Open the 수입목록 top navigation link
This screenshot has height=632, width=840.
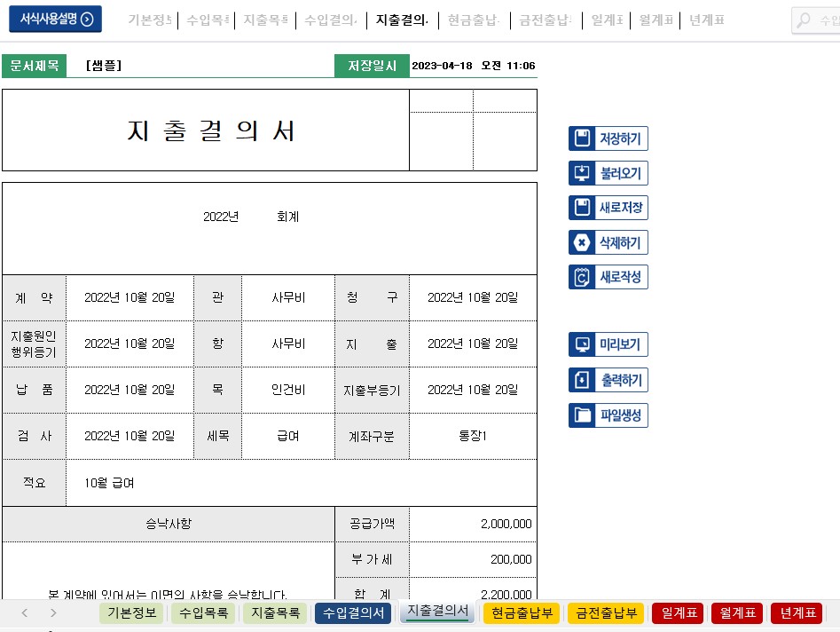coord(208,20)
